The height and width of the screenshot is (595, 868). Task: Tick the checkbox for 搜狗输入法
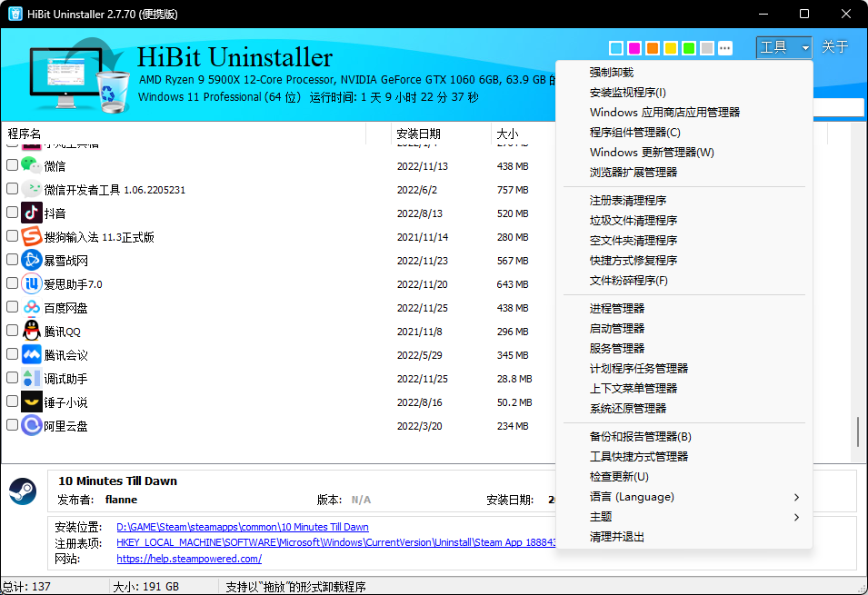[12, 236]
